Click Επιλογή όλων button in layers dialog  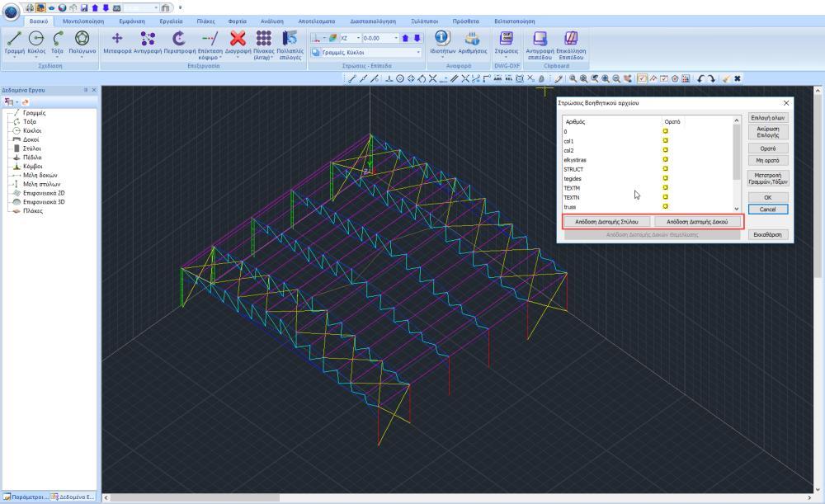(767, 118)
